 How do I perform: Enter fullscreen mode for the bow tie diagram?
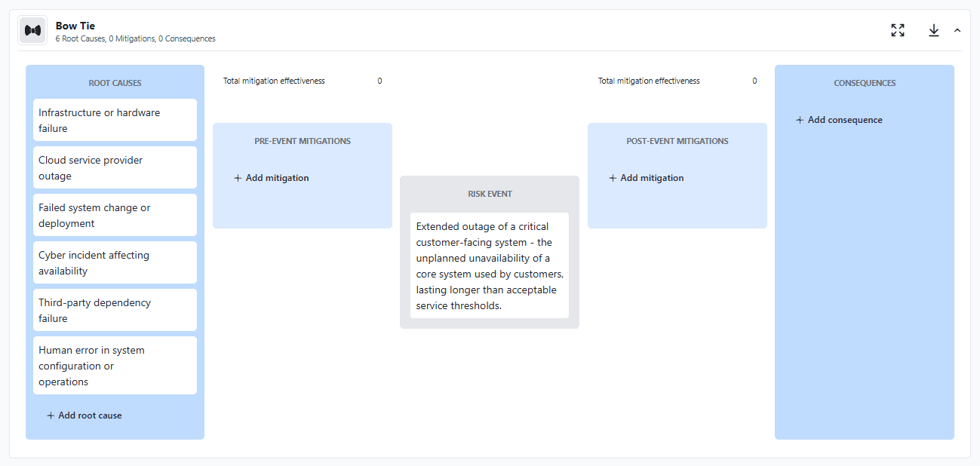pyautogui.click(x=898, y=30)
